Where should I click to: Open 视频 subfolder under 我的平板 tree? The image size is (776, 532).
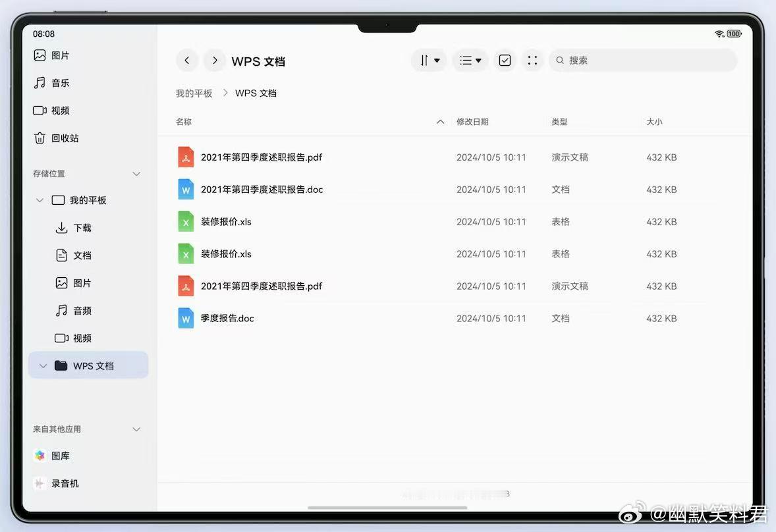point(73,338)
